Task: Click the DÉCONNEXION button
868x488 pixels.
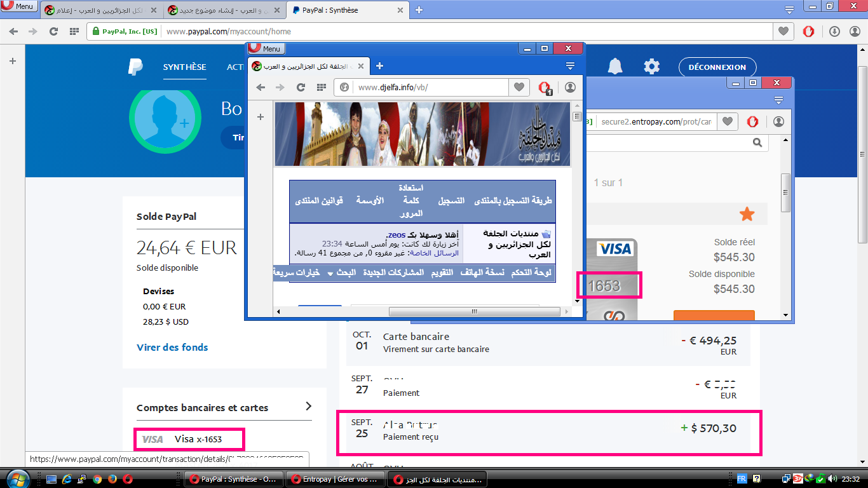Action: click(x=717, y=67)
